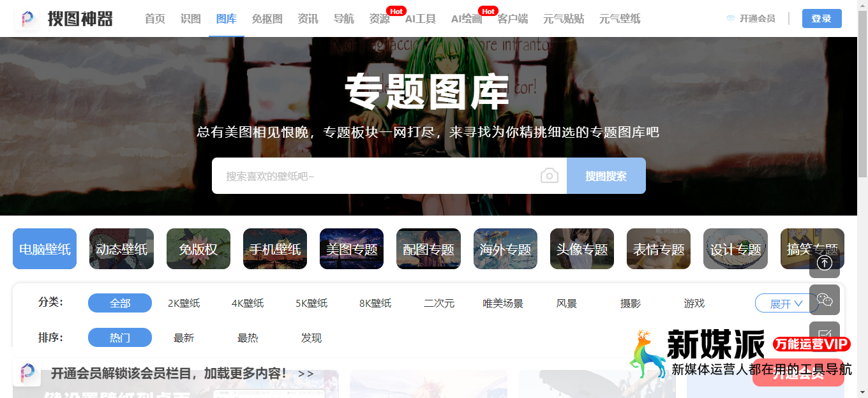The height and width of the screenshot is (398, 868).
Task: Click the 登录 button
Action: [x=822, y=18]
